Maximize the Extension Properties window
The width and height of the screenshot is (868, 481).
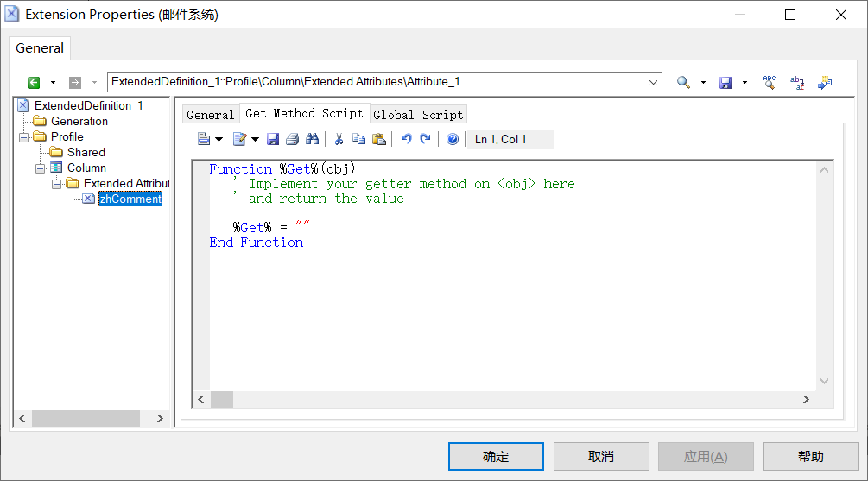(790, 15)
